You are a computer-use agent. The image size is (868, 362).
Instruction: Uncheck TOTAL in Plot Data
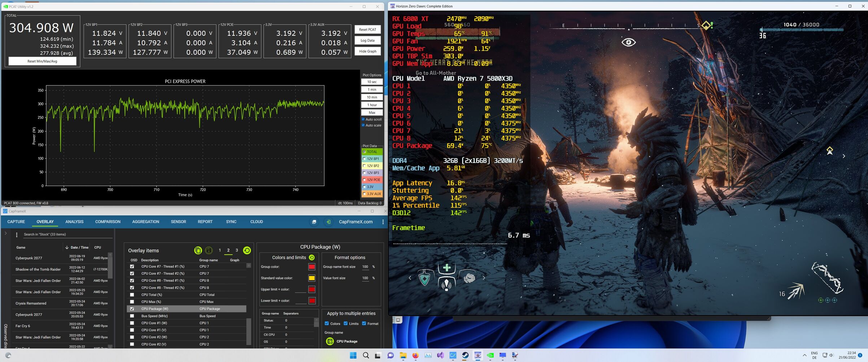(364, 152)
